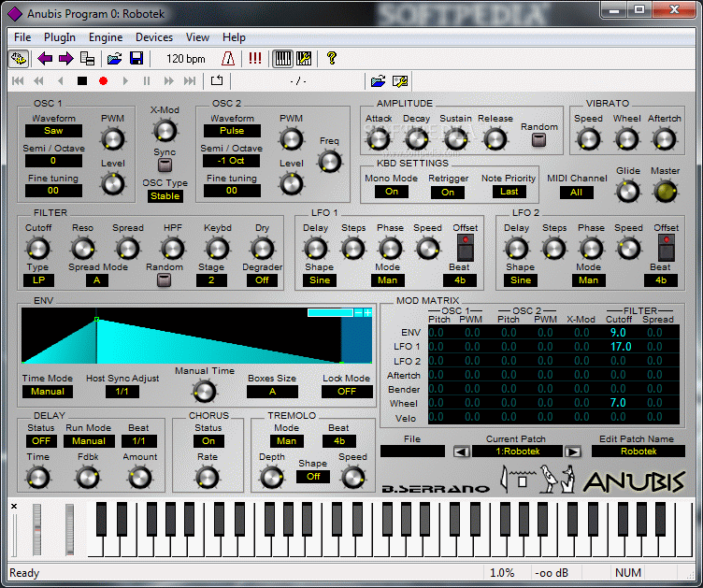
Task: Click the empty File field
Action: coord(412,452)
